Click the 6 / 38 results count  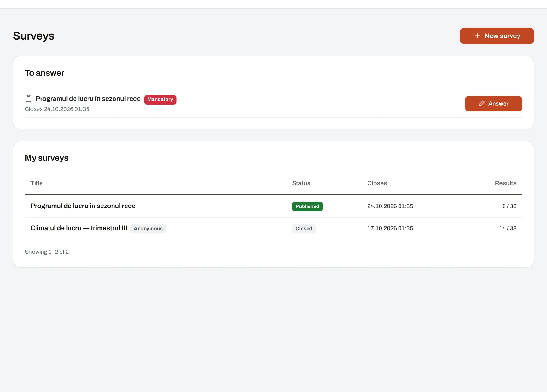pos(509,206)
